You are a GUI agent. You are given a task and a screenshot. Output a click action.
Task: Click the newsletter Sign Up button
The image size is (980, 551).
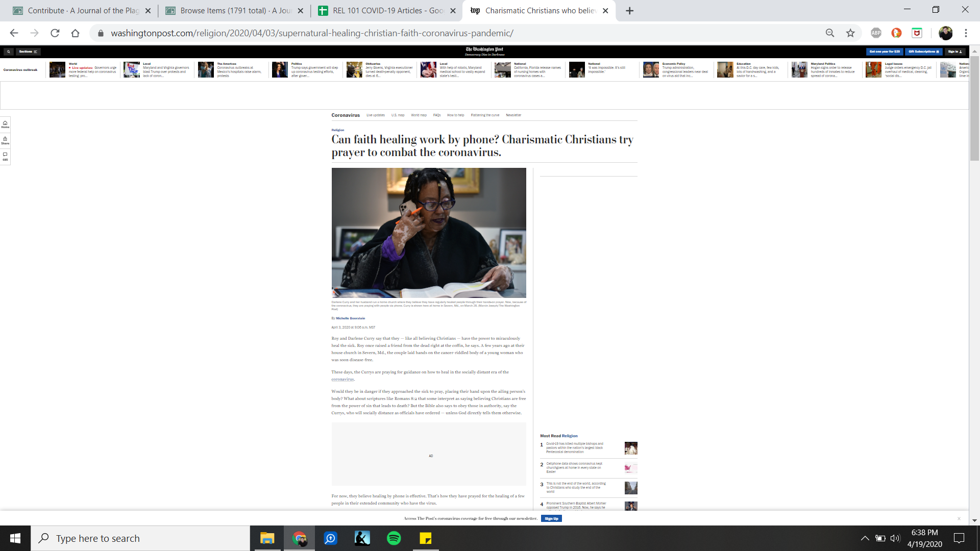tap(551, 518)
